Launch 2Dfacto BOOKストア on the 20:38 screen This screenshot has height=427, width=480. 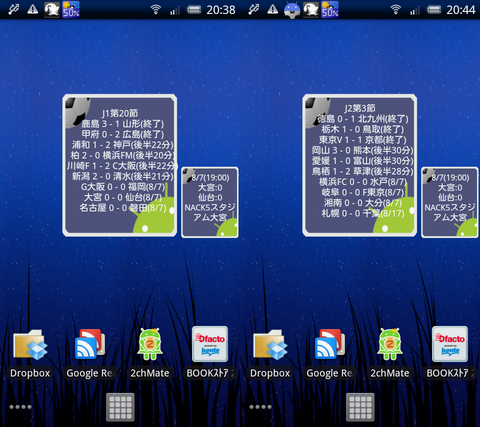coord(210,353)
